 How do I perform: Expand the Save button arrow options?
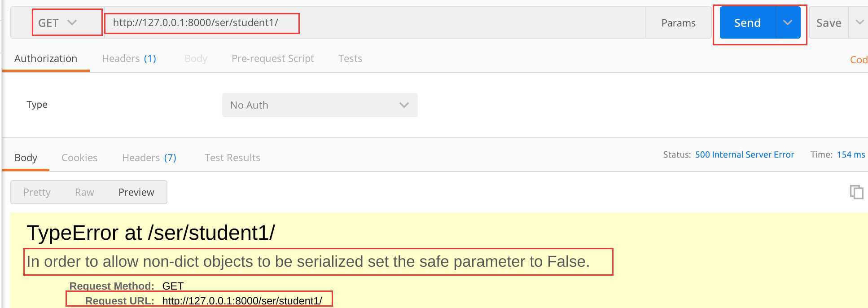click(x=859, y=22)
